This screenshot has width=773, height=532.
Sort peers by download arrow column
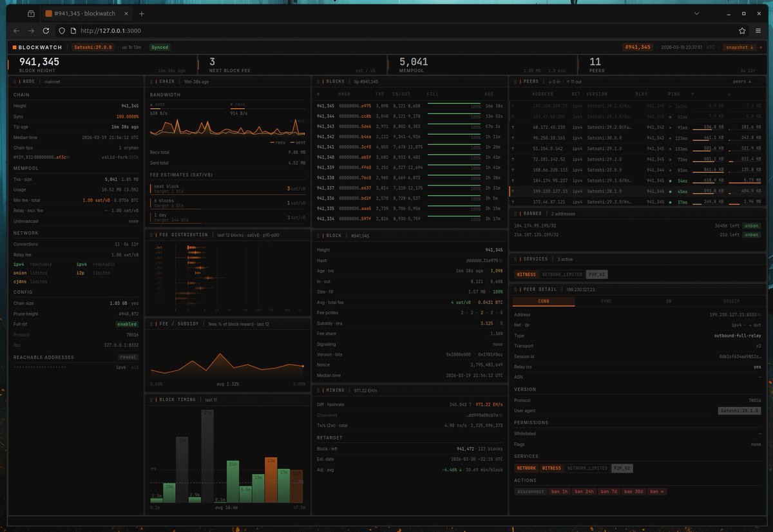[728, 94]
